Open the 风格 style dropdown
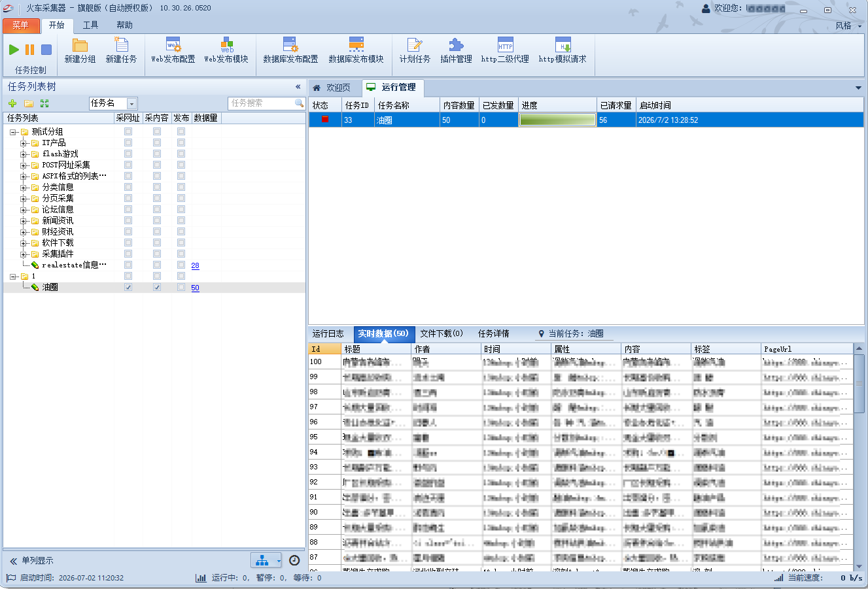Image resolution: width=868 pixels, height=589 pixels. (x=848, y=25)
